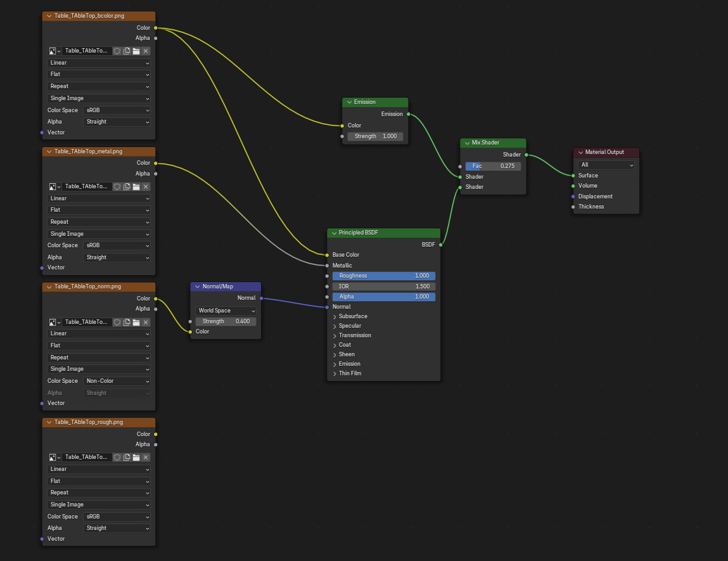Collapse the Table_TAbleTop_rough.png node
Viewport: 728px width, 561px height.
click(49, 422)
